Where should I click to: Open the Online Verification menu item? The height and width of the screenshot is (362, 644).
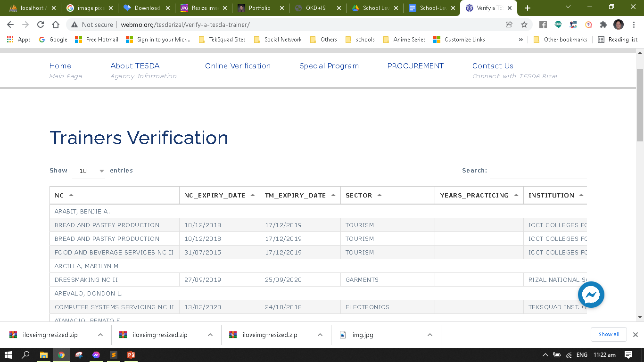click(238, 66)
